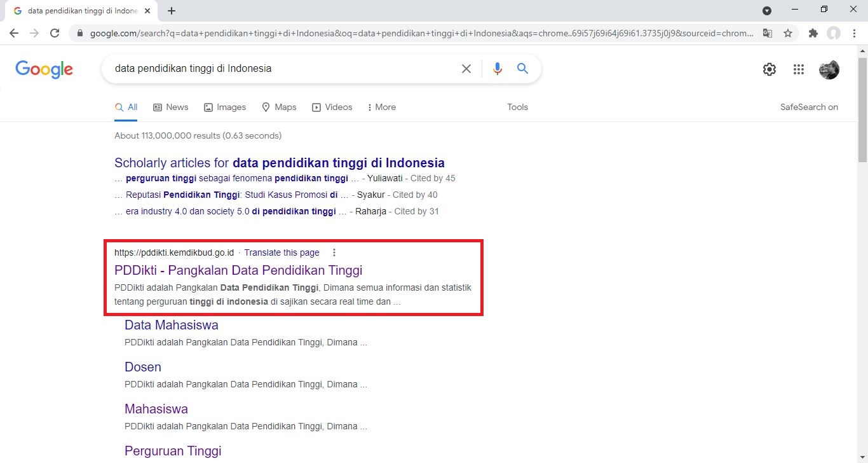Click the https://pddikti.kemdikbud.go.id URL text
This screenshot has height=463, width=868.
(x=174, y=252)
